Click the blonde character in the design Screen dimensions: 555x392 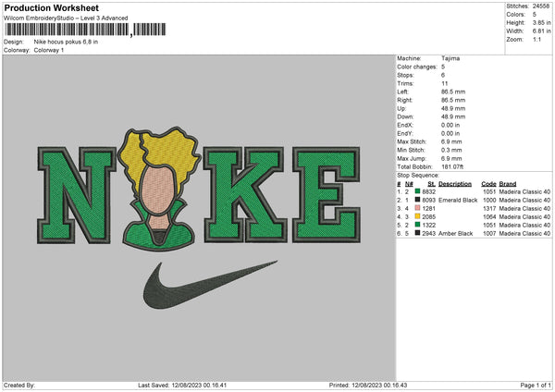[x=159, y=189]
